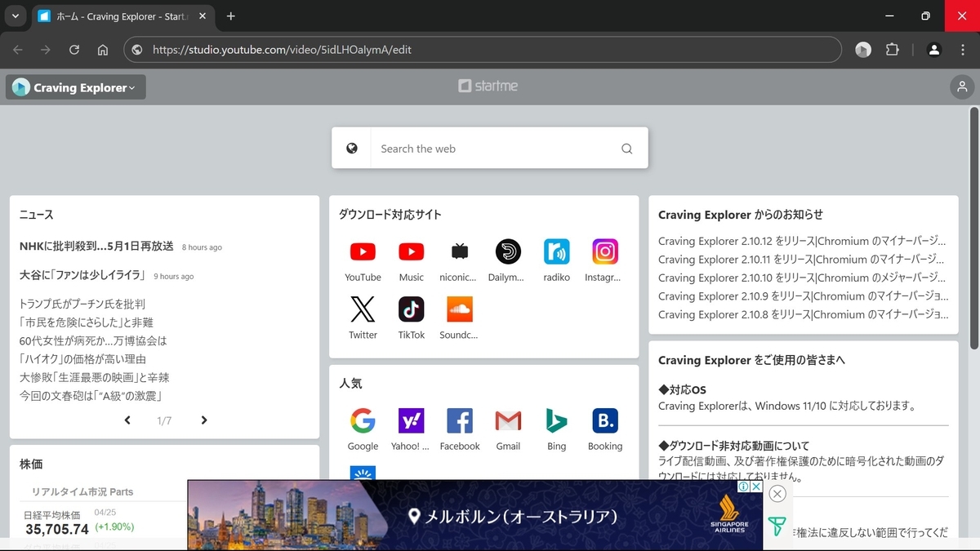Open a new browser tab
The height and width of the screenshot is (551, 980).
point(231,16)
